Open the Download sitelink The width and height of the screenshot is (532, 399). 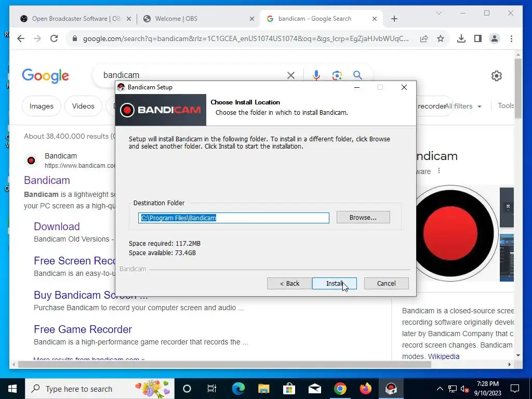pos(57,227)
